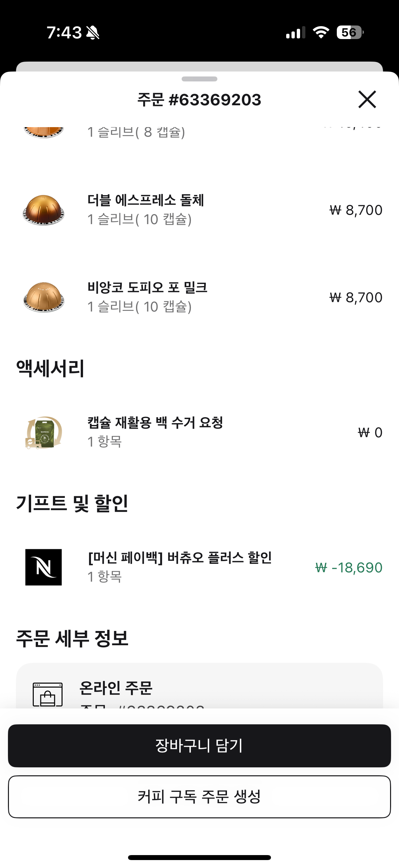Tap the 더블 에스프레소 돌체 capsule image
Viewport: 399px width, 868px height.
[43, 210]
